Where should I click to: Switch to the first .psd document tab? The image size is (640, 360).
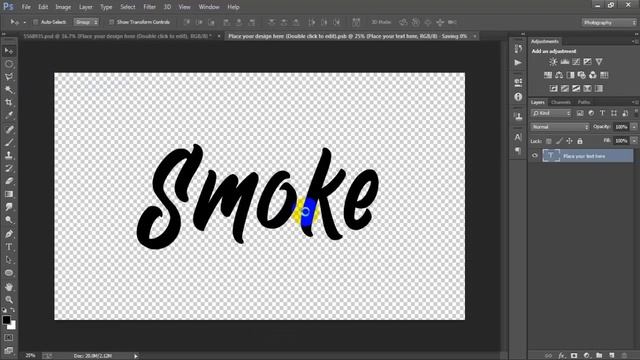coord(118,36)
